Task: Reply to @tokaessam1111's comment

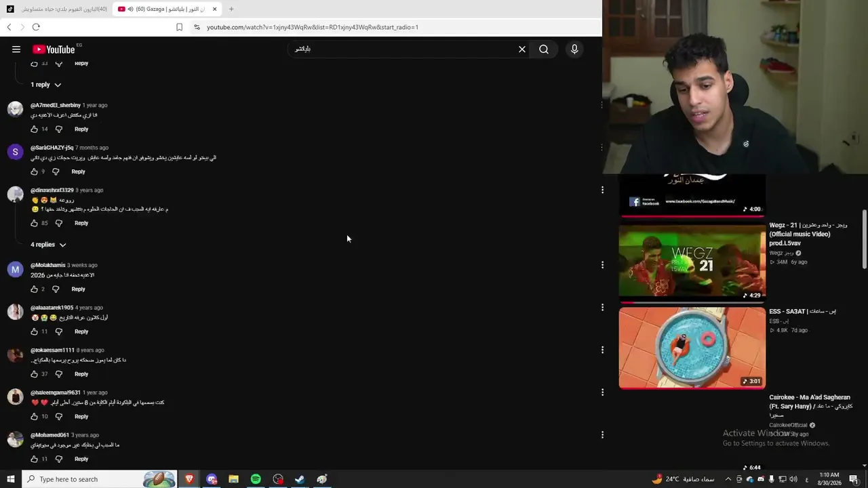Action: coord(81,374)
